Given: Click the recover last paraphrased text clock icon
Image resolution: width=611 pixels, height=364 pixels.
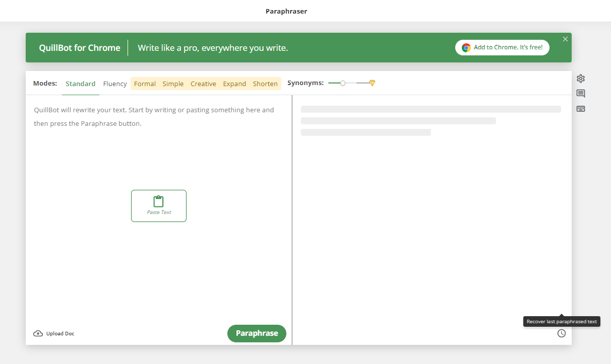Looking at the screenshot, I should point(562,333).
